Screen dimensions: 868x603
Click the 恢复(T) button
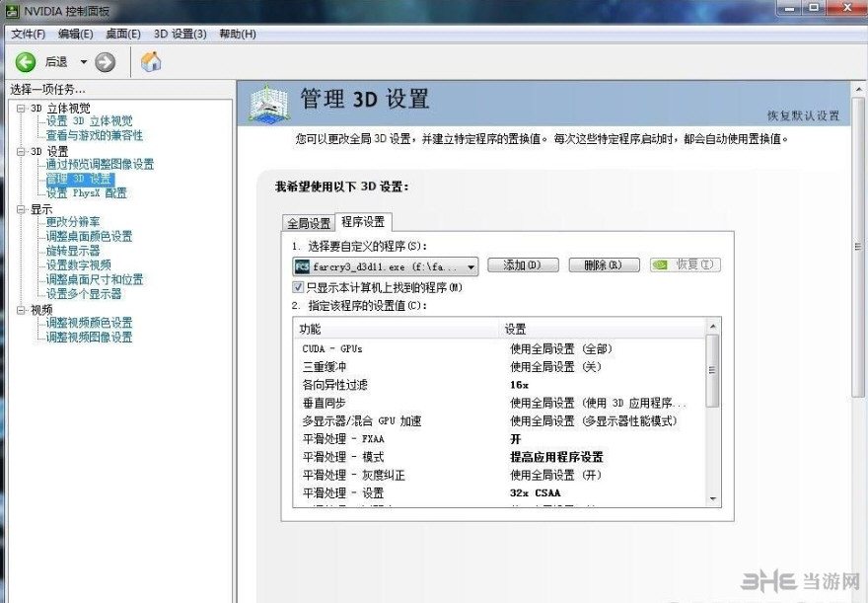(686, 265)
